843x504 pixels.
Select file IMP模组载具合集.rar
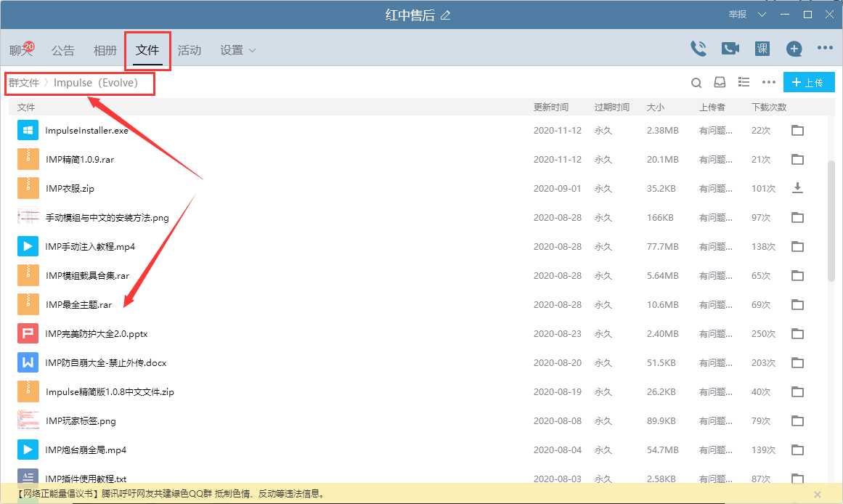coord(87,275)
